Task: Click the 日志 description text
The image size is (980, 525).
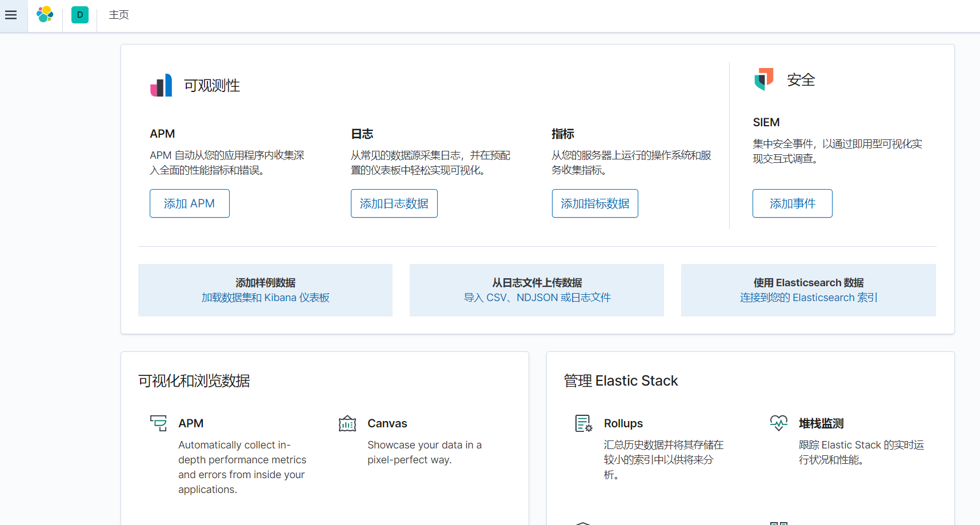Action: 430,163
